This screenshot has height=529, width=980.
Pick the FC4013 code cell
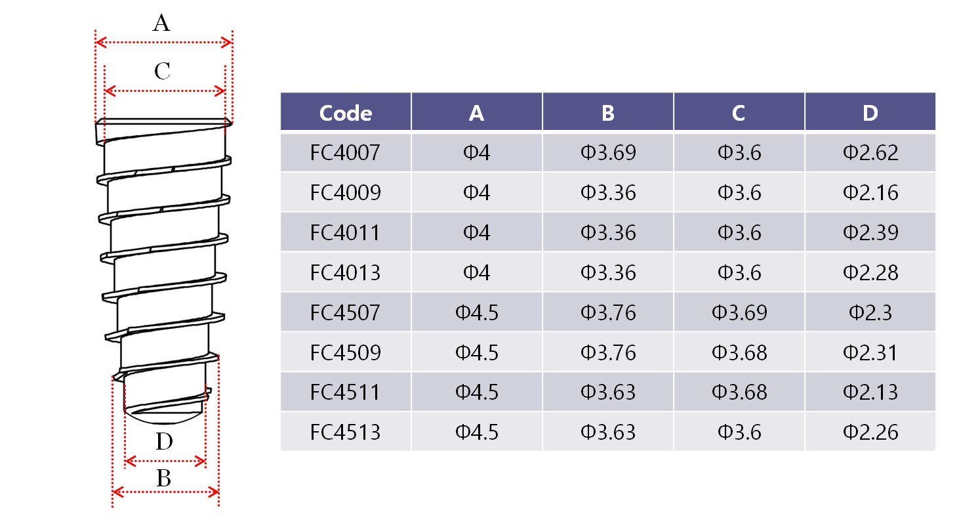coord(346,272)
